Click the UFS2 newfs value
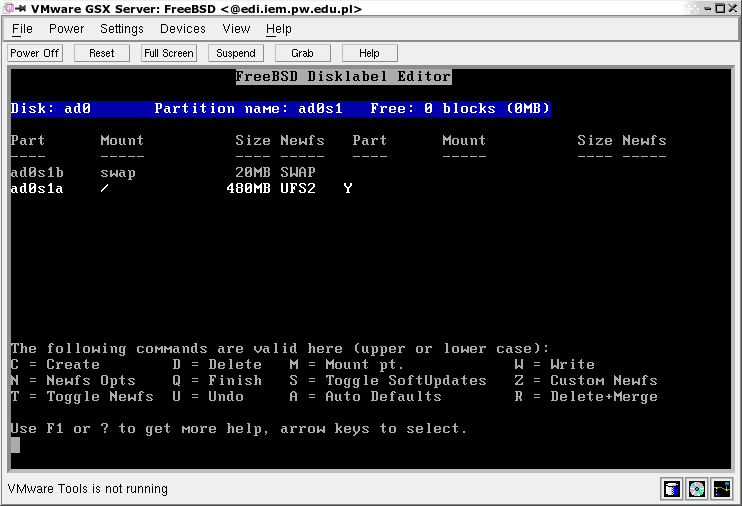 298,188
